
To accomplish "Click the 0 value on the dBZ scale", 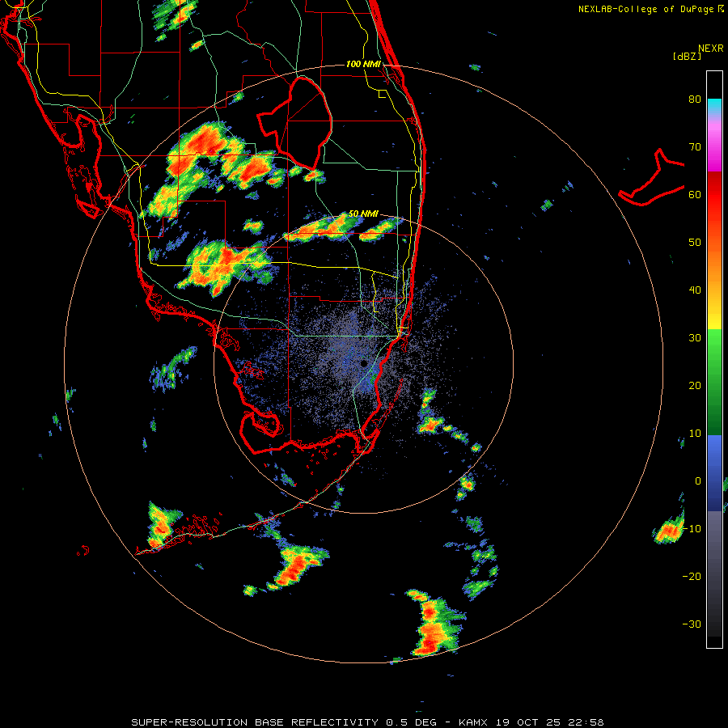I will [698, 481].
